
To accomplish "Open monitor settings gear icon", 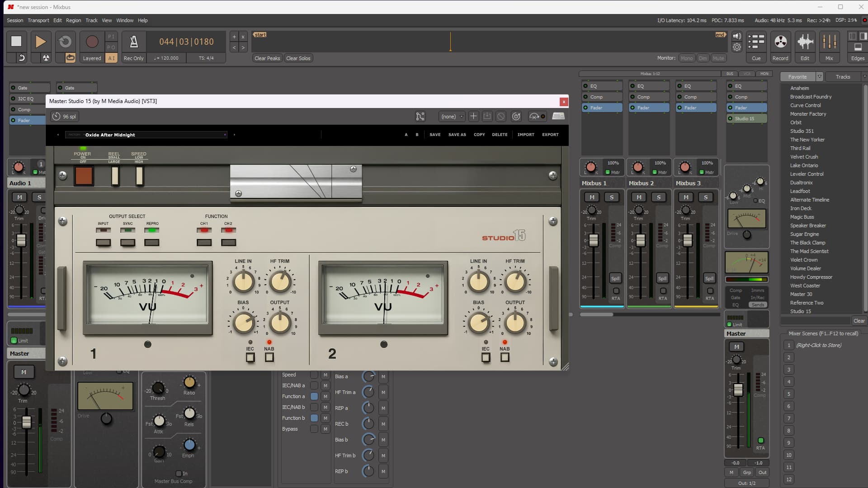I will click(737, 47).
